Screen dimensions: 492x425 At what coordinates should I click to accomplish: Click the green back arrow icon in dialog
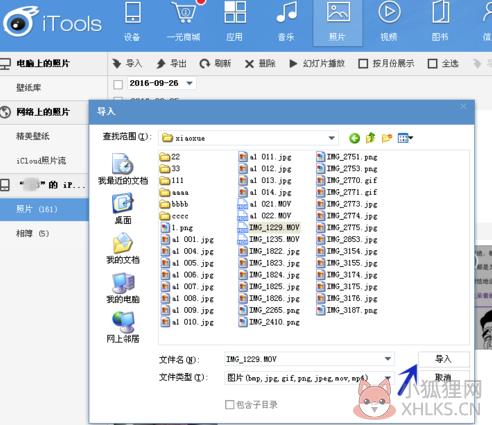tap(354, 138)
